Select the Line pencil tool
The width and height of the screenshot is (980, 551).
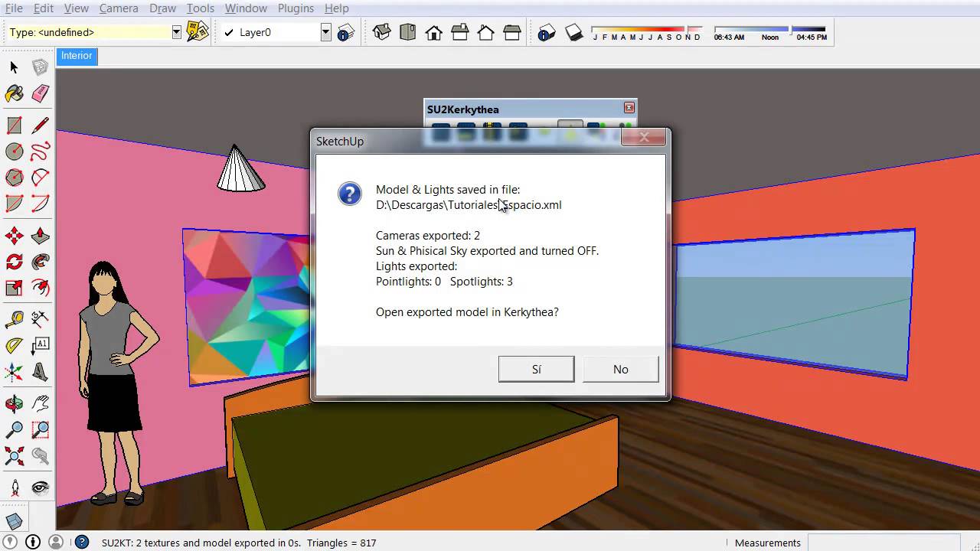(x=40, y=125)
